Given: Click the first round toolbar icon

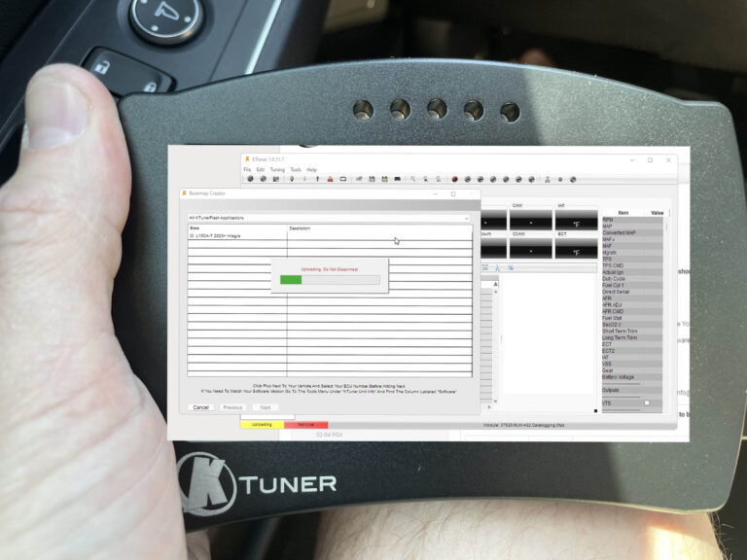Looking at the screenshot, I should (x=250, y=179).
